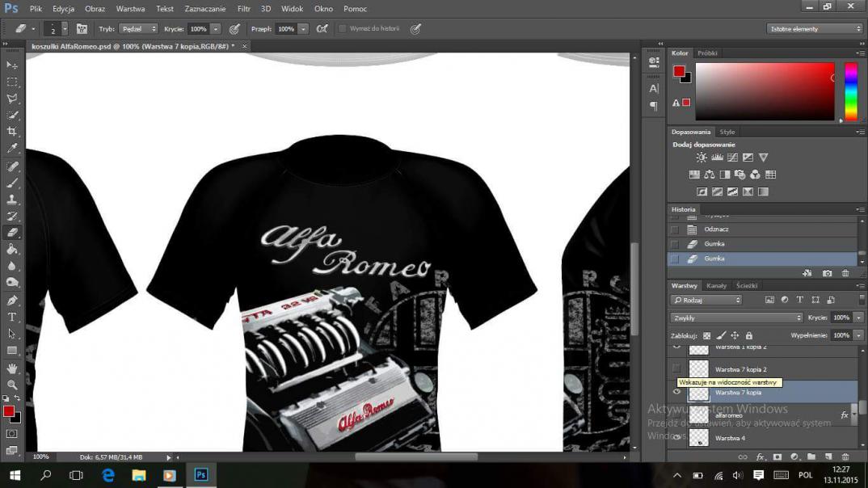Select the Hand tool
The height and width of the screenshot is (488, 868).
11,368
